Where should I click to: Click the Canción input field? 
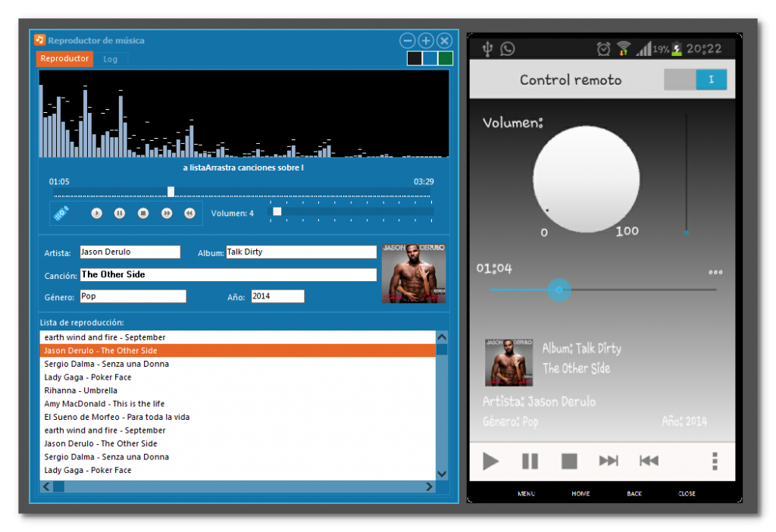pyautogui.click(x=228, y=274)
